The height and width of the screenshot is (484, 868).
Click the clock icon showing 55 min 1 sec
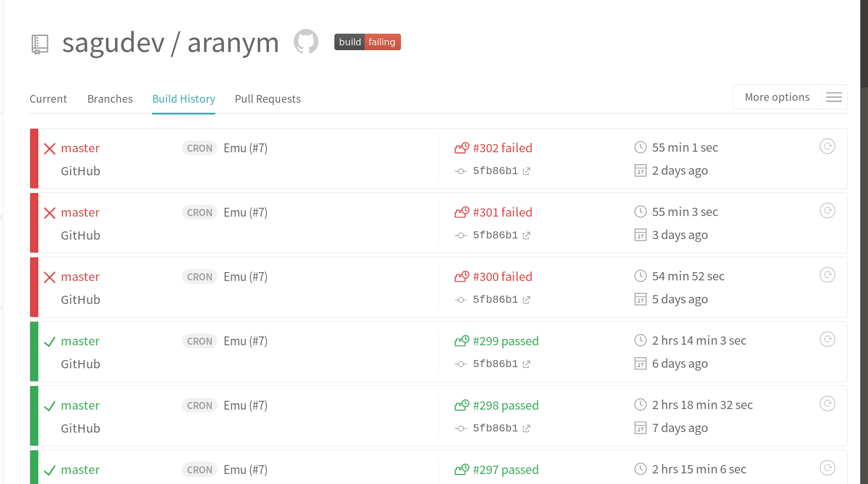(640, 147)
